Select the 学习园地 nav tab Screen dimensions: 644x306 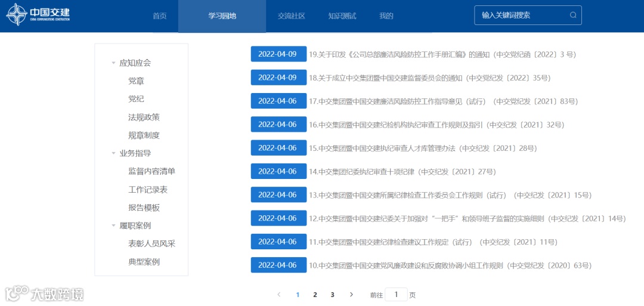click(222, 16)
